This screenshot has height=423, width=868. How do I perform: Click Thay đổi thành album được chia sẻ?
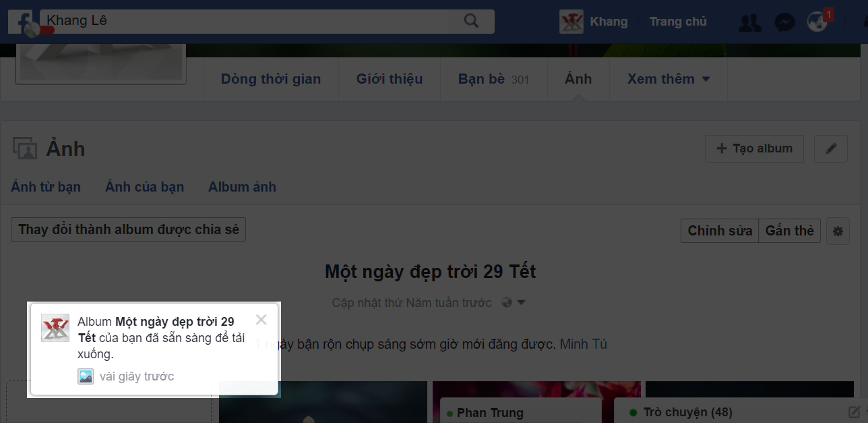point(128,229)
